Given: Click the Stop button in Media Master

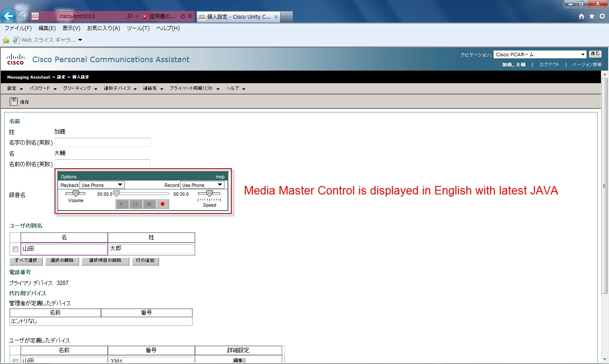Looking at the screenshot, I should [149, 204].
